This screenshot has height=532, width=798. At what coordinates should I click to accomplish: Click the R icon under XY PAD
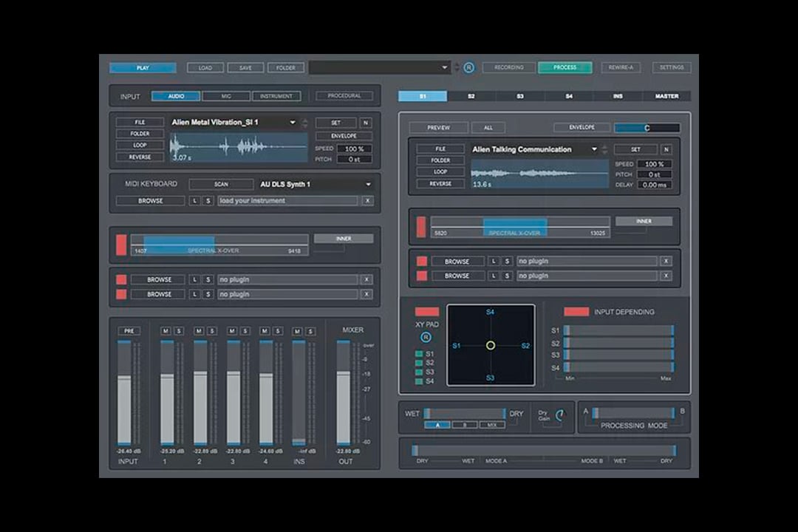point(426,337)
